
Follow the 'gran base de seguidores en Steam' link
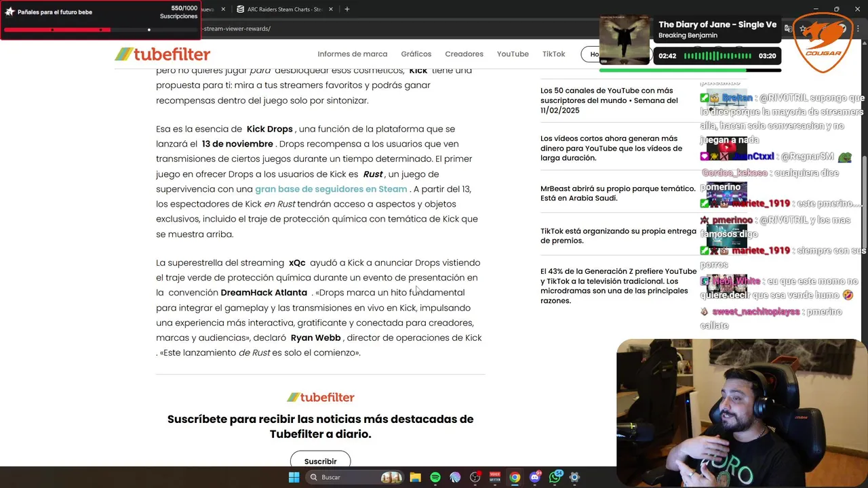pos(331,189)
